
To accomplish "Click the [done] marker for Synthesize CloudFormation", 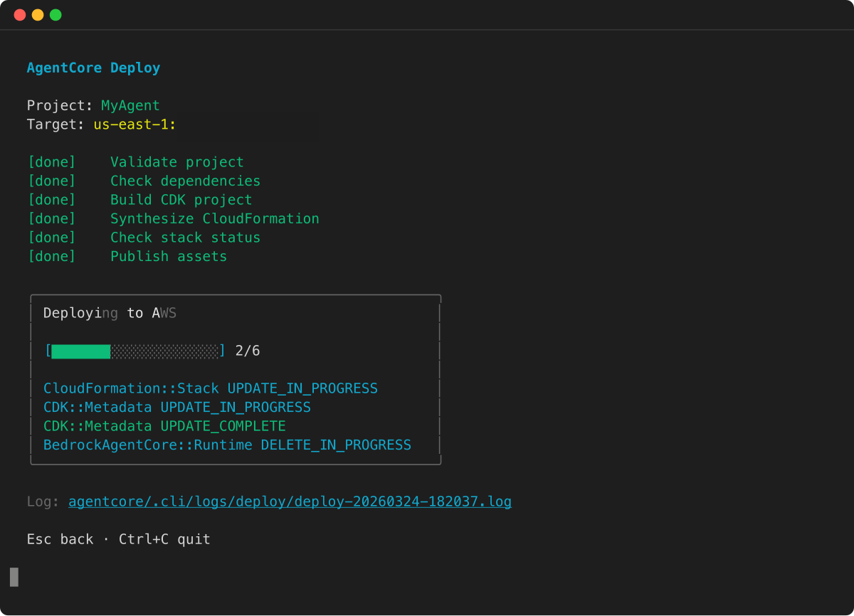I will tap(51, 218).
